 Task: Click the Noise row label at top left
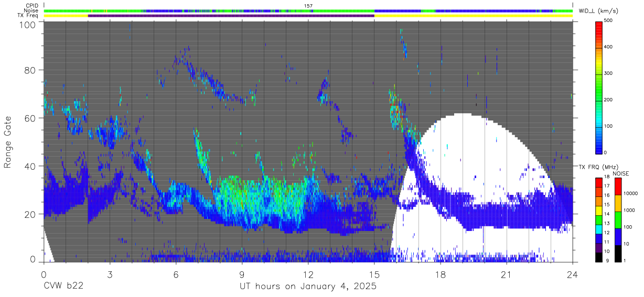[31, 10]
